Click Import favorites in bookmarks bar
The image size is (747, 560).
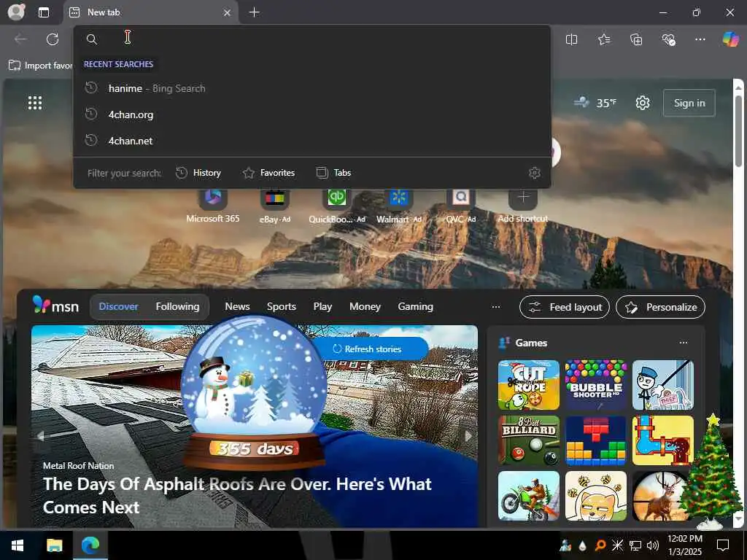click(41, 65)
